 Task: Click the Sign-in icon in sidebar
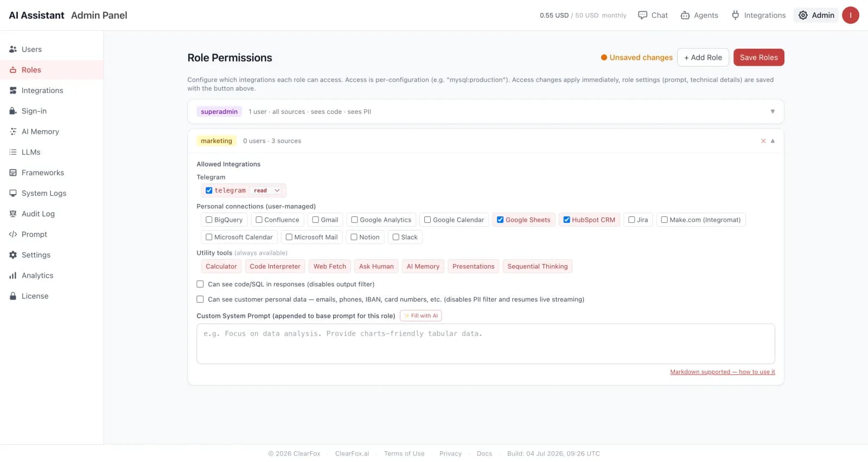[x=13, y=111]
